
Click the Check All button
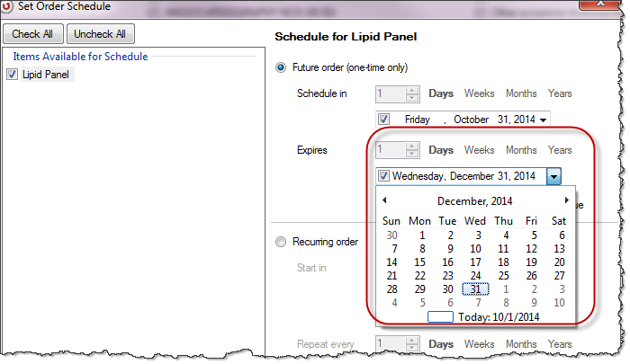tap(33, 34)
